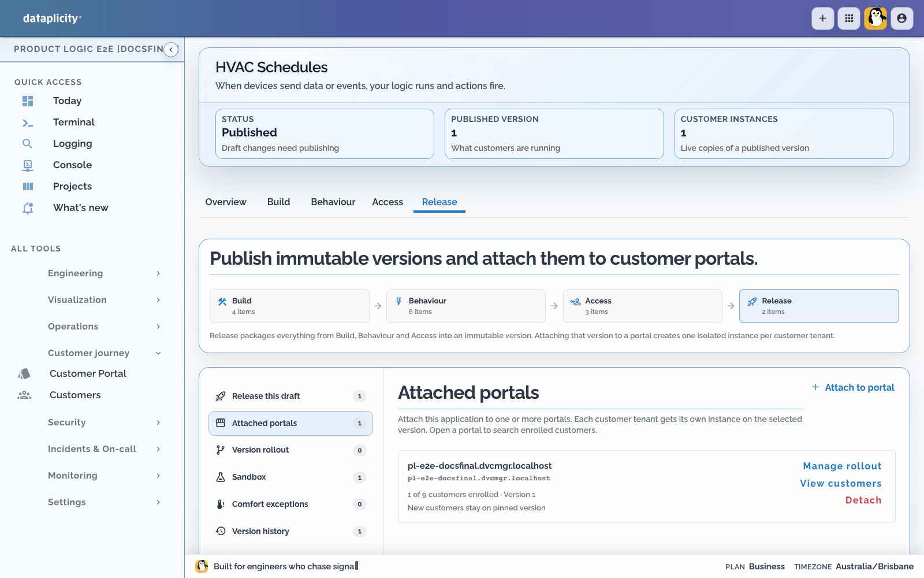This screenshot has width=924, height=578.
Task: Expand the Engineering tools group
Action: click(x=104, y=273)
